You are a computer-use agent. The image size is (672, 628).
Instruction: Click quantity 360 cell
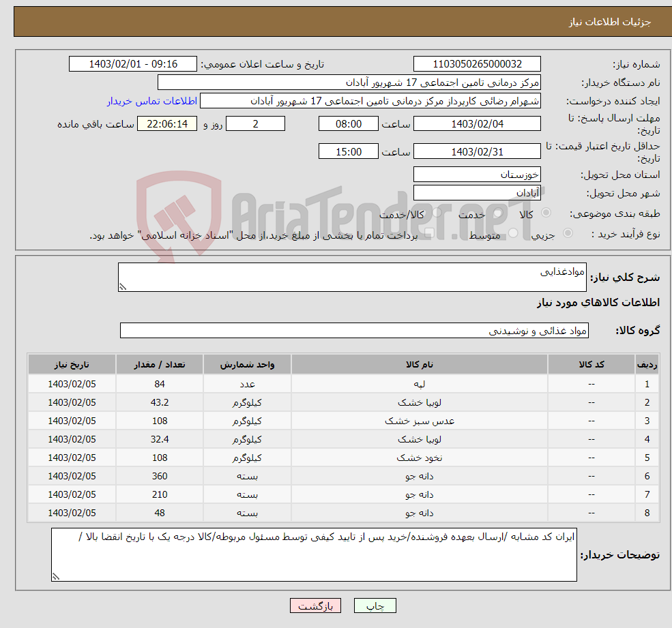(160, 476)
